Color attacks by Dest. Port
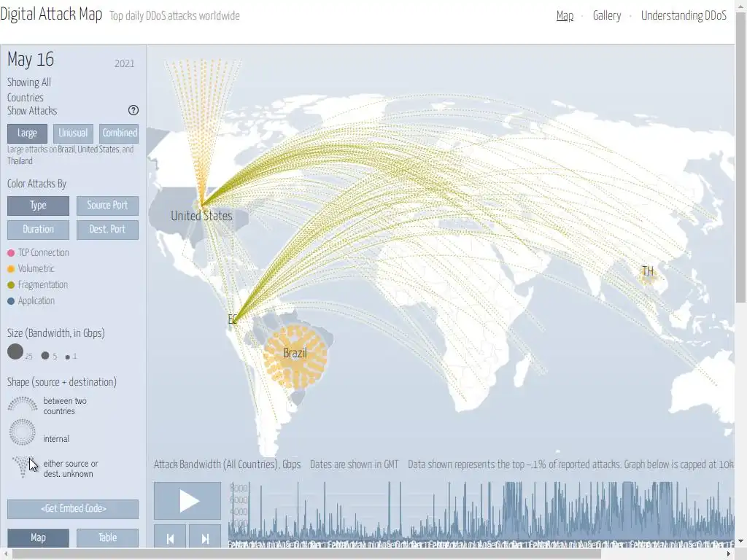This screenshot has width=747, height=560. pos(107,230)
